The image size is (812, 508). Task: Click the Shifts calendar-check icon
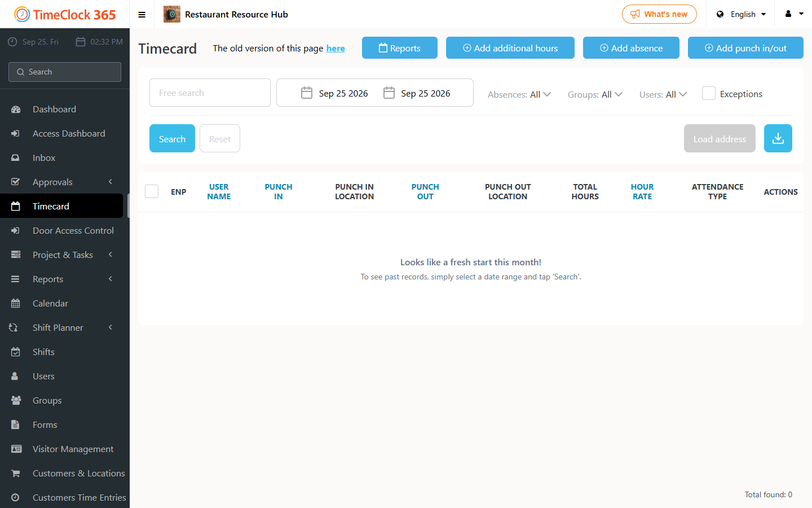pyautogui.click(x=16, y=352)
